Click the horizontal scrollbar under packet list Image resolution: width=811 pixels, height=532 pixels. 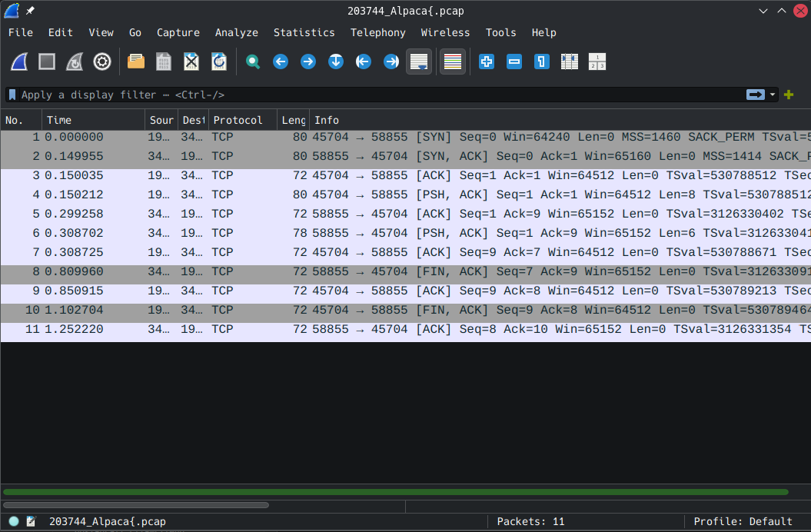coord(136,505)
